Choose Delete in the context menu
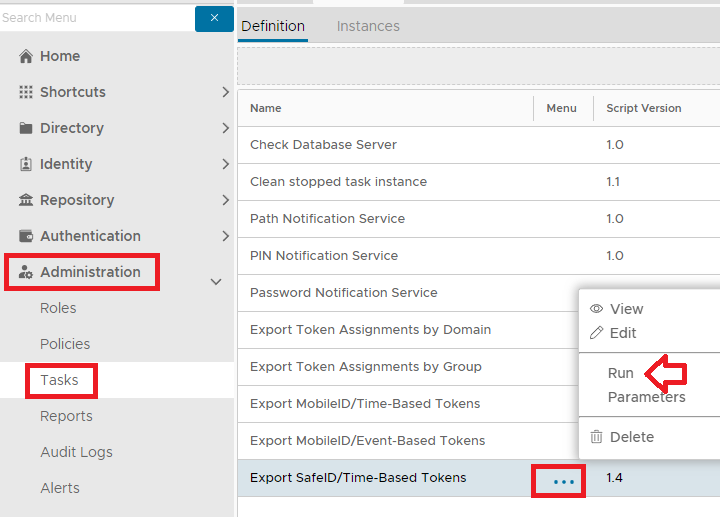The width and height of the screenshot is (720, 517). (x=631, y=437)
